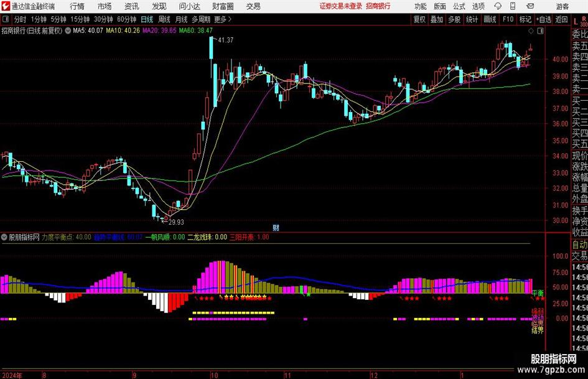This screenshot has width=588, height=379.
Task: Select the 月线 monthly period tab
Action: tap(182, 19)
